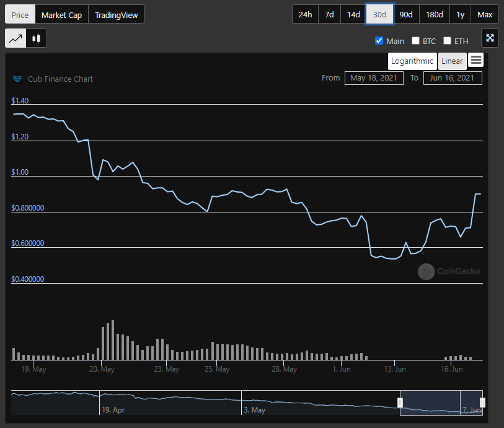This screenshot has width=504, height=428.
Task: Open the TradingView tab
Action: pos(116,15)
